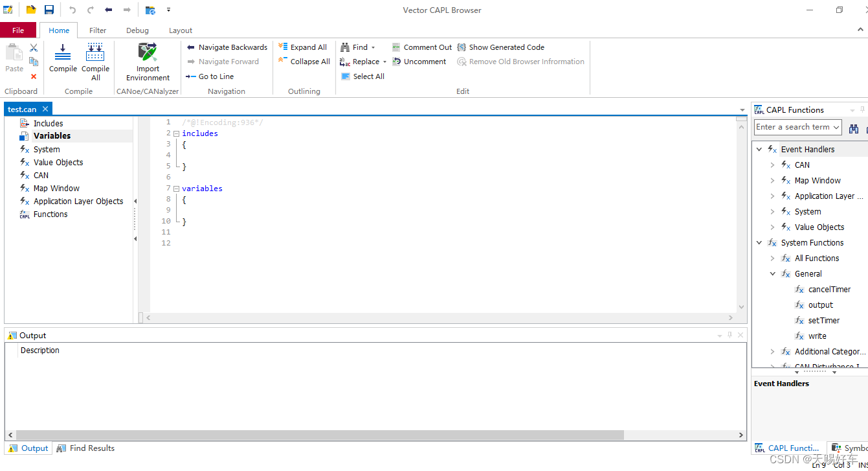Click Navigate Backwards

pyautogui.click(x=227, y=47)
